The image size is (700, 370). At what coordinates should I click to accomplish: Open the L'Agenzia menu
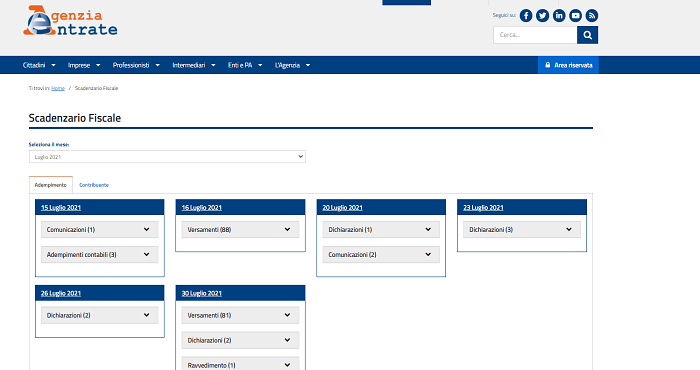click(x=292, y=65)
